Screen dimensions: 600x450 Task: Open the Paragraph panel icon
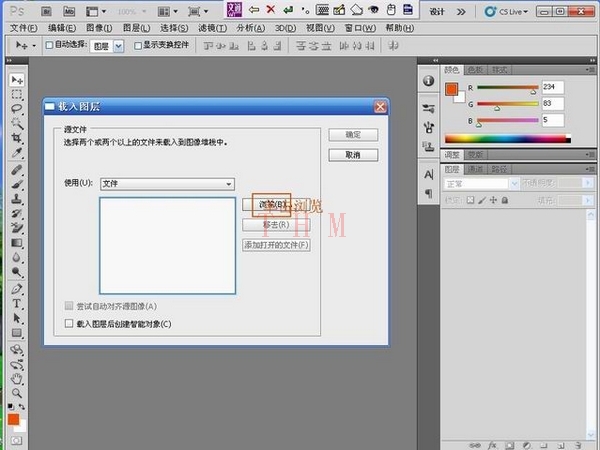[429, 194]
